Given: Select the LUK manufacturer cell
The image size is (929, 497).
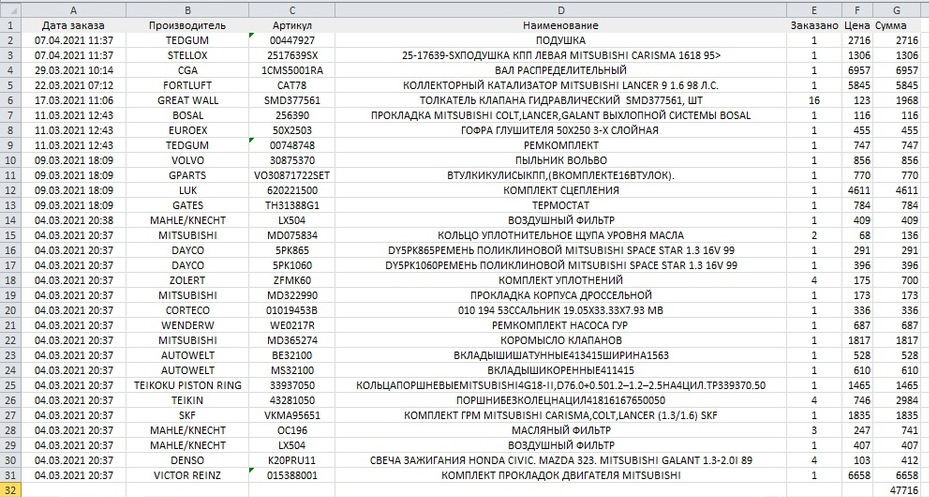Looking at the screenshot, I should click(187, 191).
